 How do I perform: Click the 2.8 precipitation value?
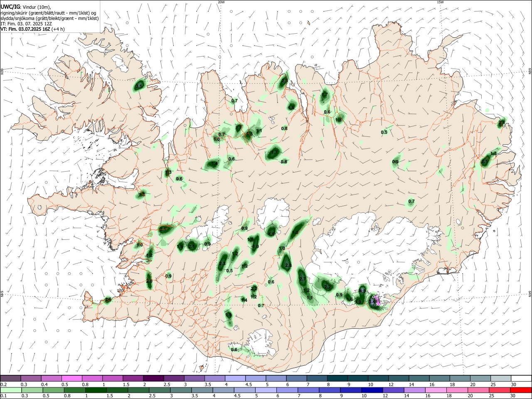pos(288,265)
